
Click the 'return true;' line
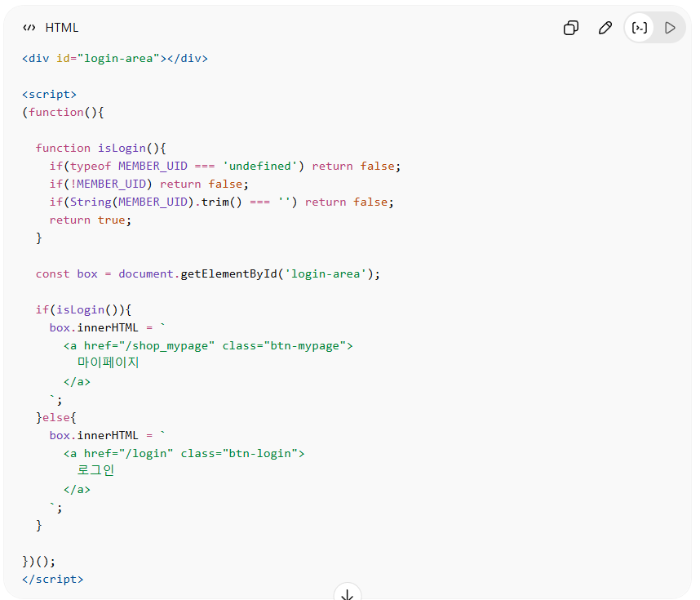(x=91, y=220)
